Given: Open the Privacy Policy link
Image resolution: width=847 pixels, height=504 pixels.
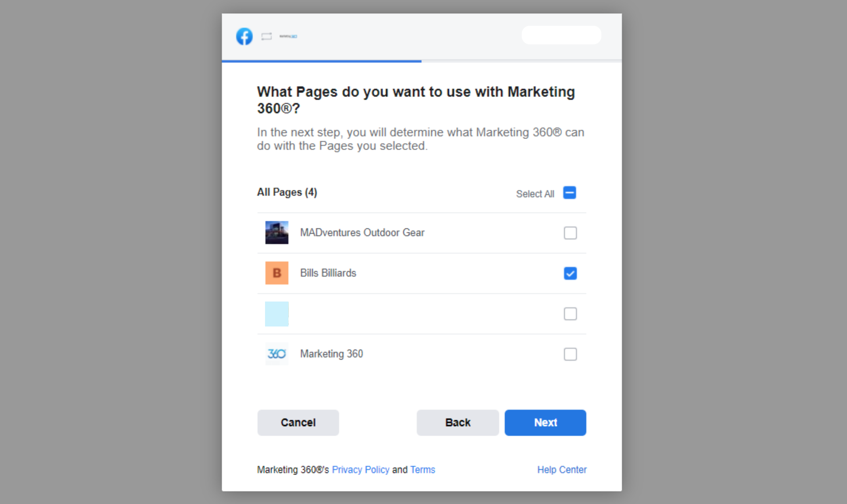Looking at the screenshot, I should (x=361, y=470).
